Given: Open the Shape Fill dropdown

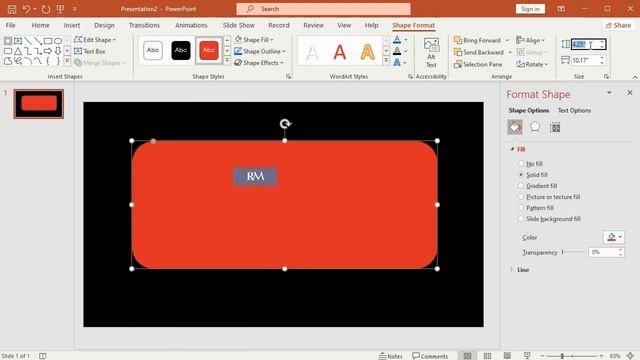Looking at the screenshot, I should pyautogui.click(x=254, y=40).
